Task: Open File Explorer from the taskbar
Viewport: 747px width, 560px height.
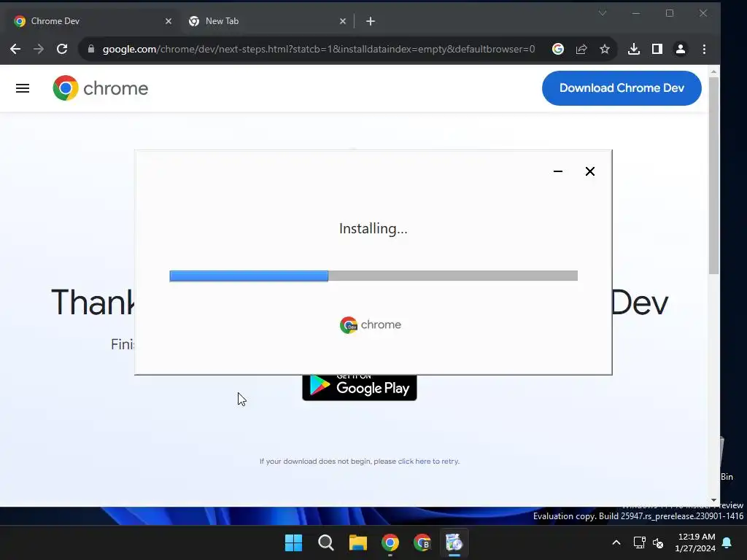Action: click(357, 542)
